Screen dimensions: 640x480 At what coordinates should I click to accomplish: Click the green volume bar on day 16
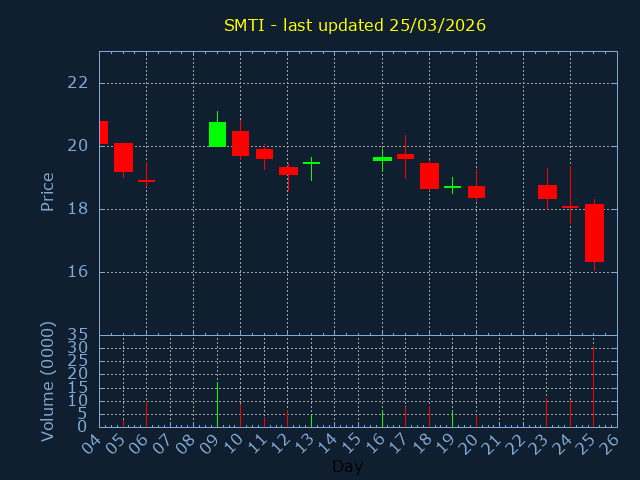click(x=382, y=418)
